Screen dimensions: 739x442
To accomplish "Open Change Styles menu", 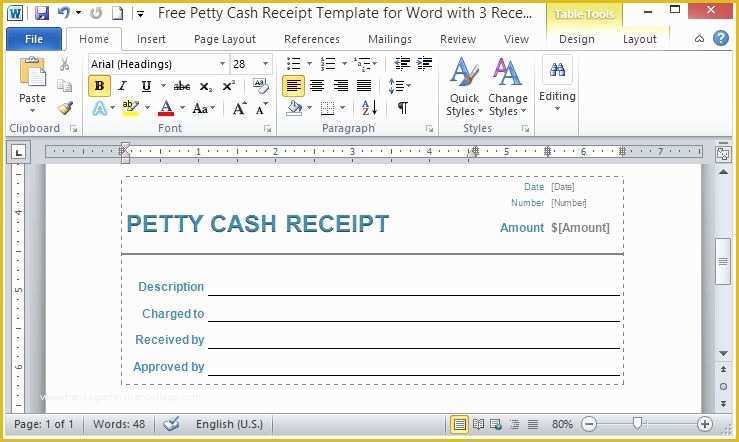I will [x=508, y=87].
